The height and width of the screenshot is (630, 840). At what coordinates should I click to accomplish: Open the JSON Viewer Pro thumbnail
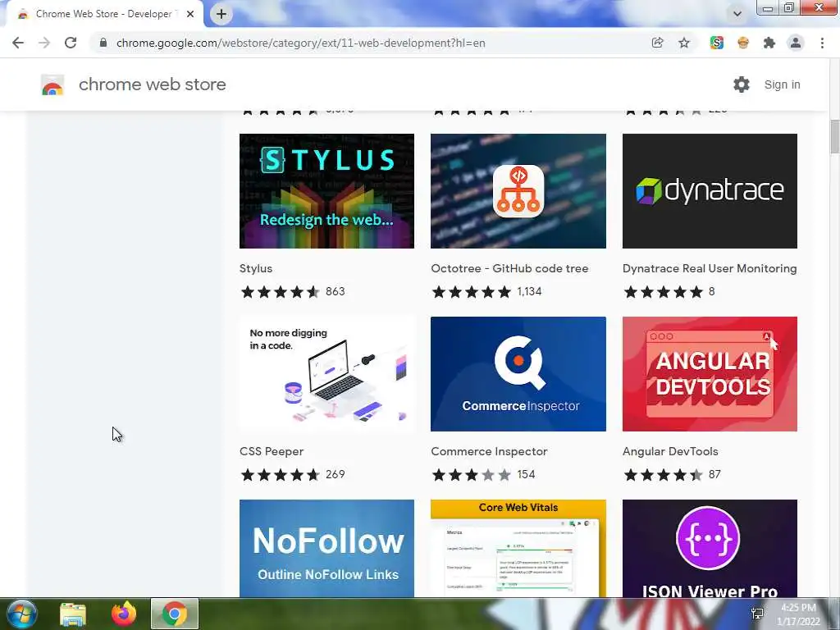click(710, 549)
